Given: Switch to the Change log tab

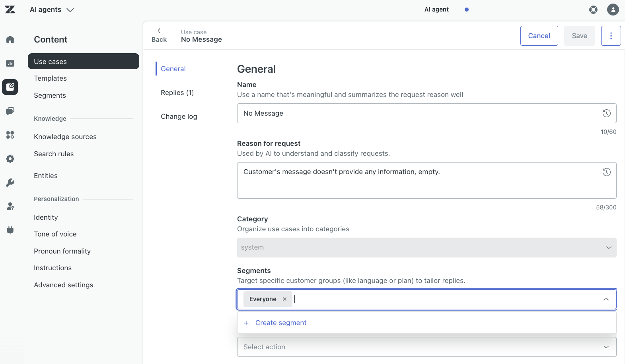Looking at the screenshot, I should [x=179, y=116].
